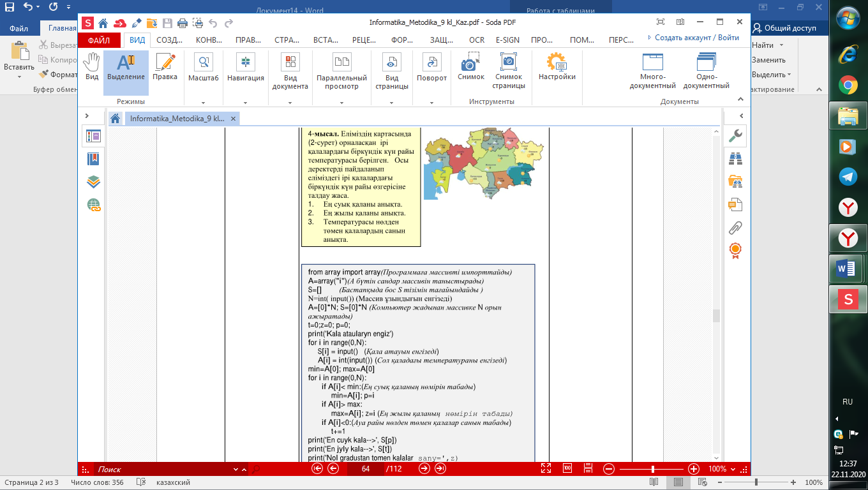868x490 pixels.
Task: Open the paperclip attachments panel
Action: [x=735, y=227]
